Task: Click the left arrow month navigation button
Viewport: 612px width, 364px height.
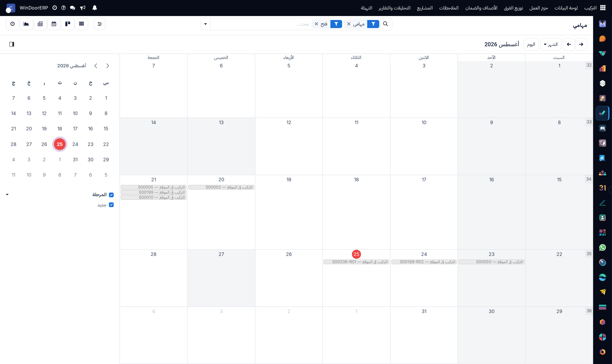Action: point(568,44)
